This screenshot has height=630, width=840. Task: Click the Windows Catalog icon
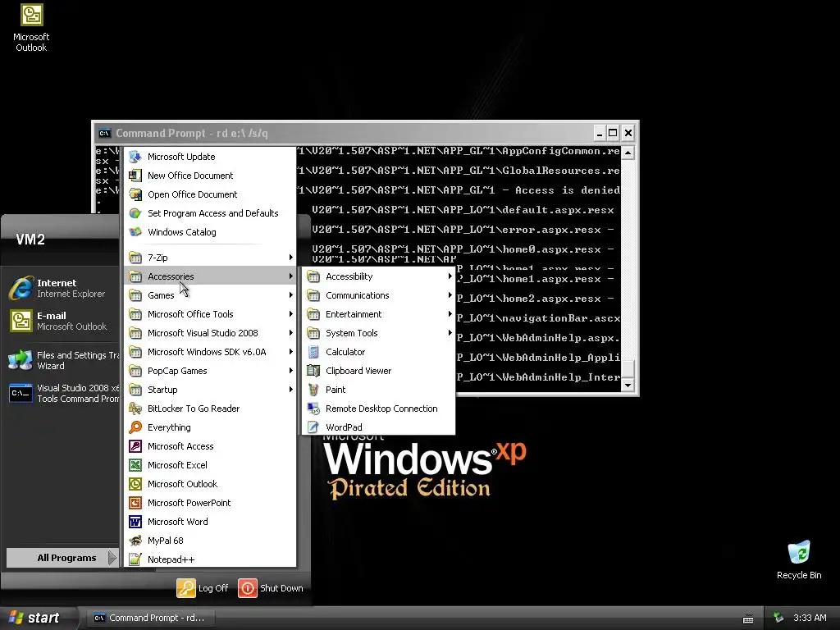pyautogui.click(x=135, y=232)
